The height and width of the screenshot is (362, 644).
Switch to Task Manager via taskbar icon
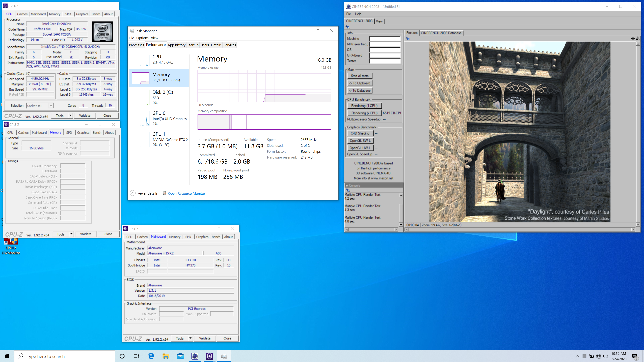(x=224, y=356)
